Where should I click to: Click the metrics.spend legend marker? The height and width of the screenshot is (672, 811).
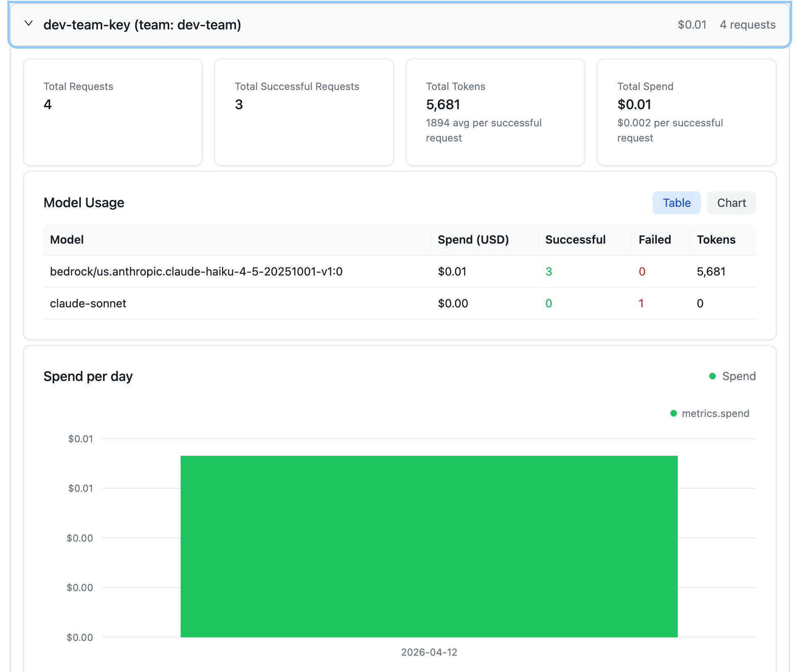pos(674,413)
